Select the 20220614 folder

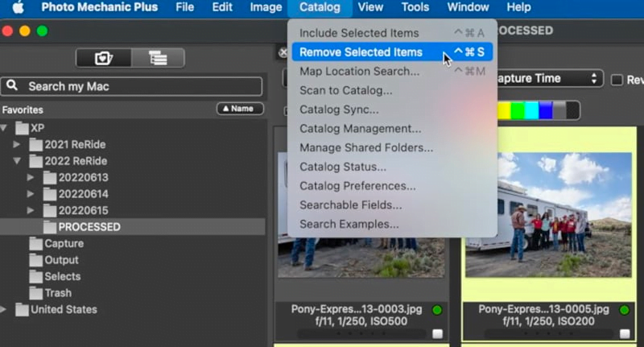click(76, 194)
